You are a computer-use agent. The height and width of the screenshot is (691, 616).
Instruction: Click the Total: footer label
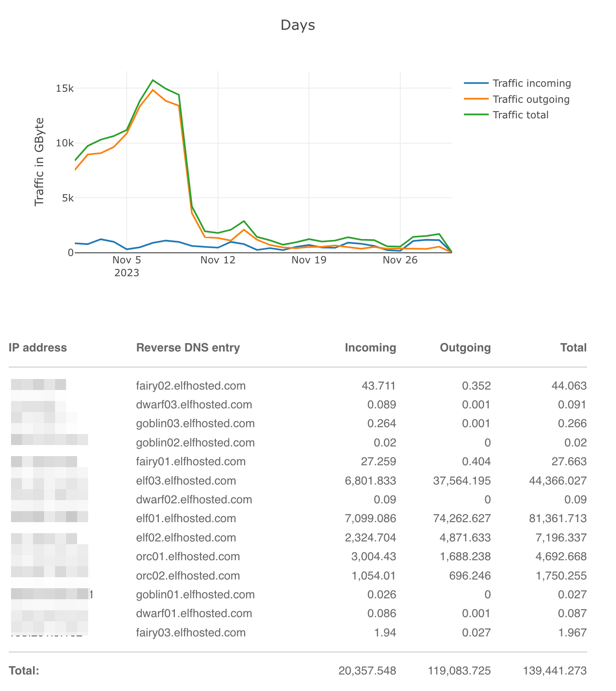pos(24,671)
